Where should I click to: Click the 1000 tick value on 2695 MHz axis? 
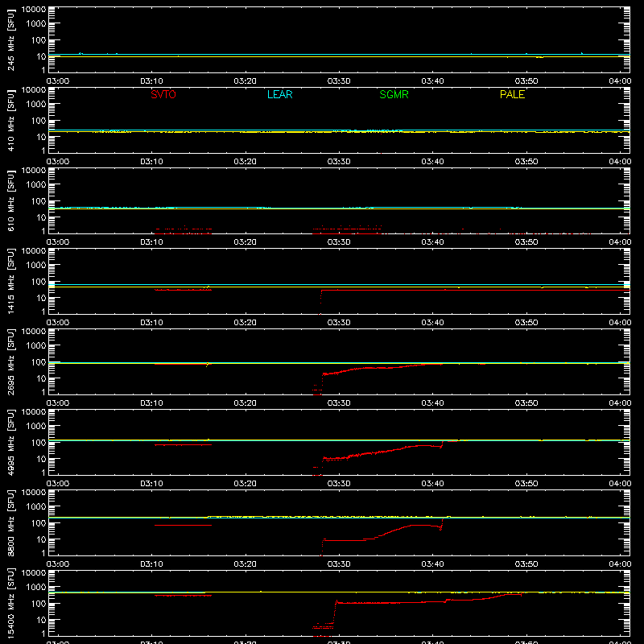click(36, 346)
